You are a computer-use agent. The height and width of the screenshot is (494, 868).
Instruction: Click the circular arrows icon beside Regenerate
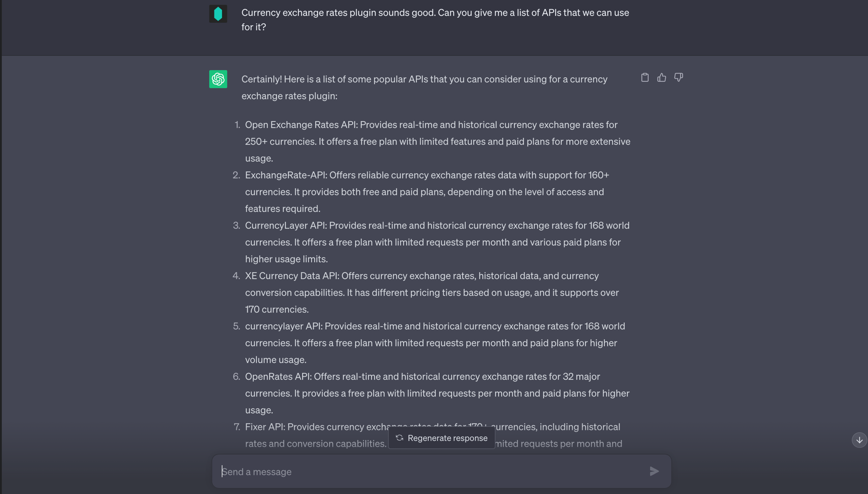(x=399, y=438)
